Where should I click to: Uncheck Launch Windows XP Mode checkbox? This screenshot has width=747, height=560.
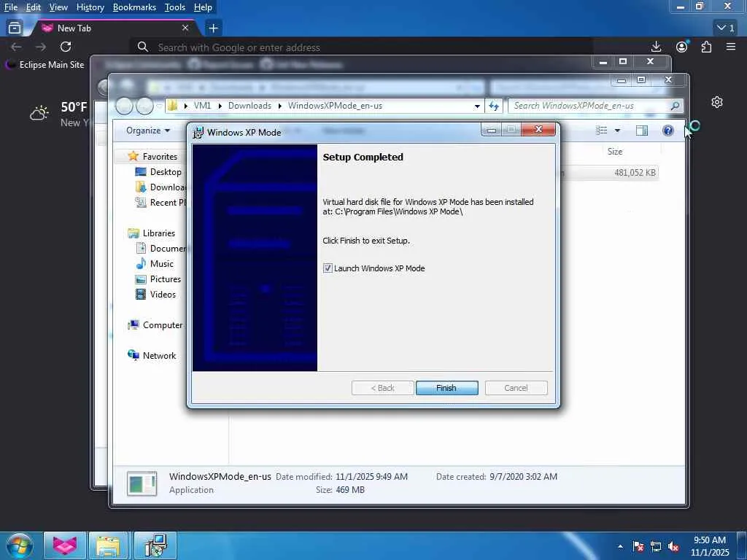328,268
